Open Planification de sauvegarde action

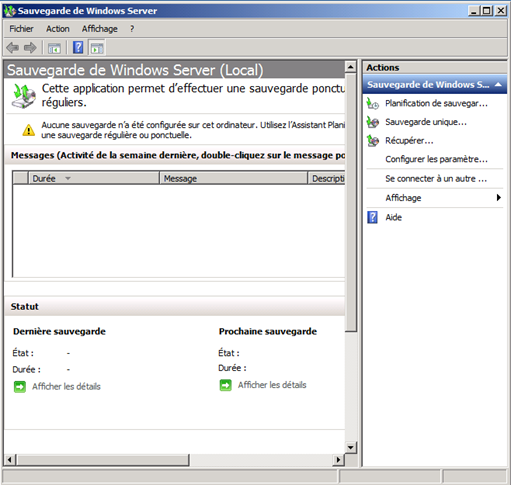436,104
